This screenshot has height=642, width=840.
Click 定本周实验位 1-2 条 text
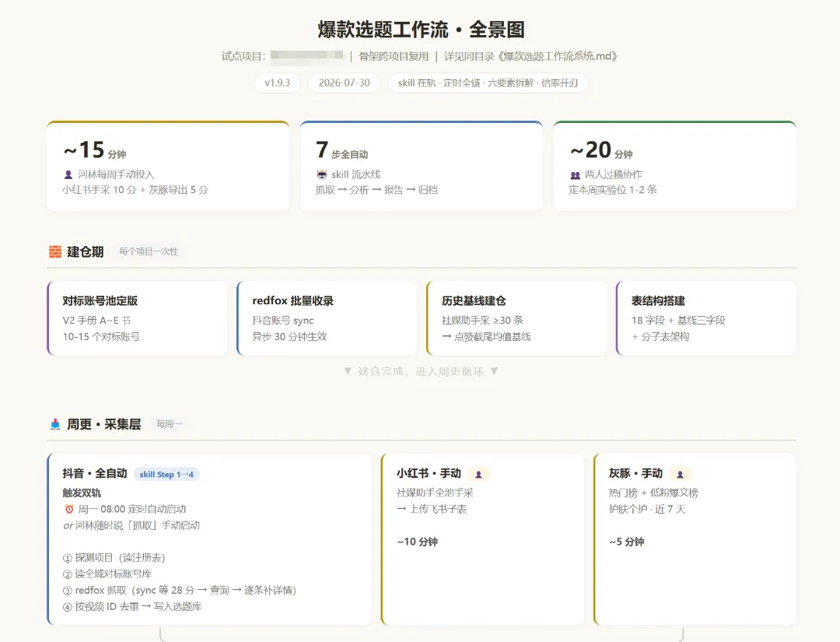(x=613, y=190)
